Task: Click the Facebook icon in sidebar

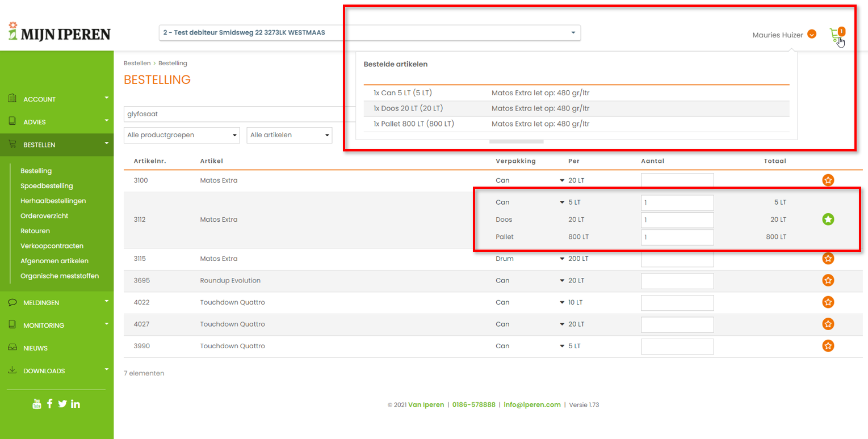Action: [50, 404]
